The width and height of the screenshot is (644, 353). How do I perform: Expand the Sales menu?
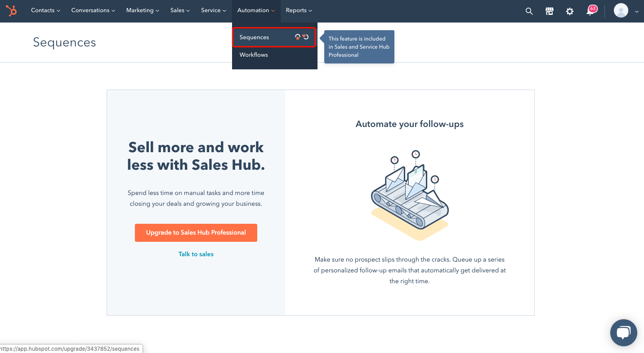click(180, 10)
